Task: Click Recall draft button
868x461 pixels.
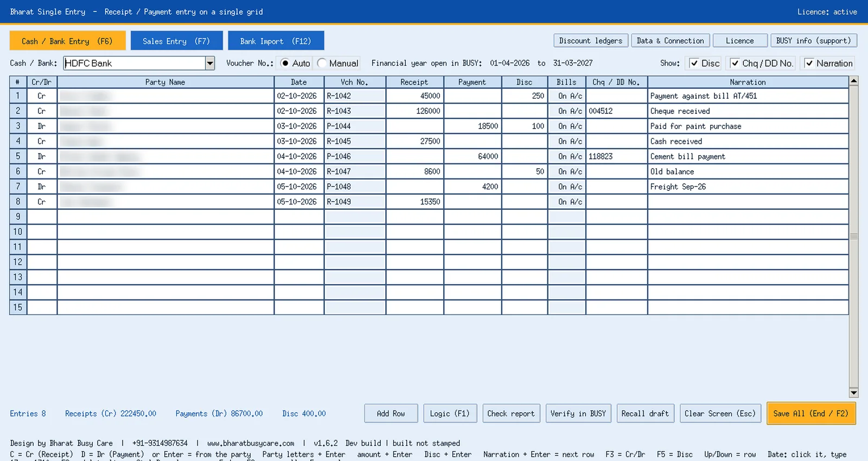Action: pos(645,414)
